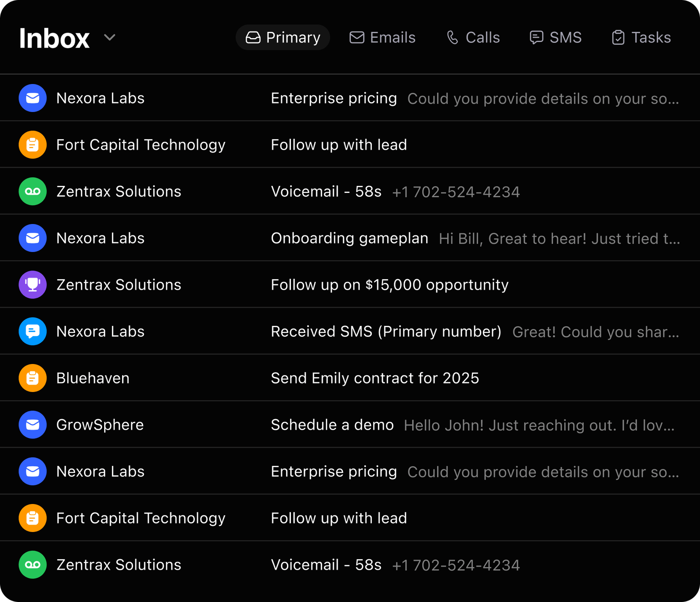This screenshot has width=700, height=602.
Task: Click the orange clipboard icon beside Bluehaven
Action: [32, 378]
